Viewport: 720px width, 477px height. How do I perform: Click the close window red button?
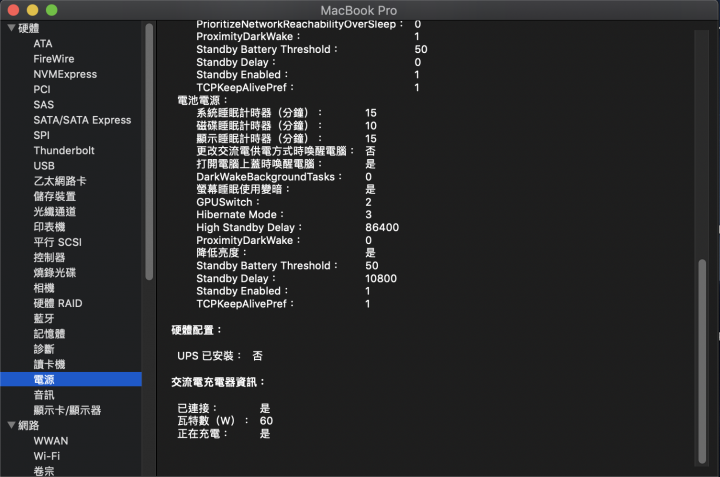click(x=13, y=10)
